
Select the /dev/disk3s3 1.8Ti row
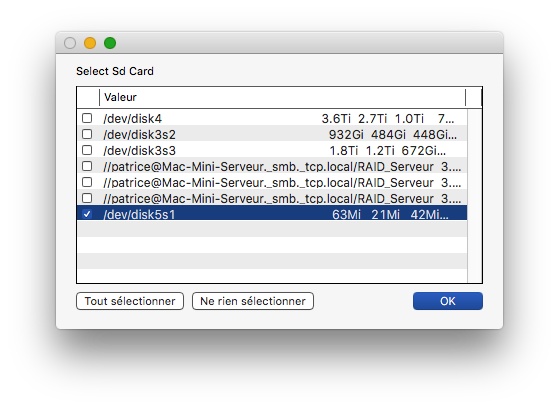[x=272, y=150]
